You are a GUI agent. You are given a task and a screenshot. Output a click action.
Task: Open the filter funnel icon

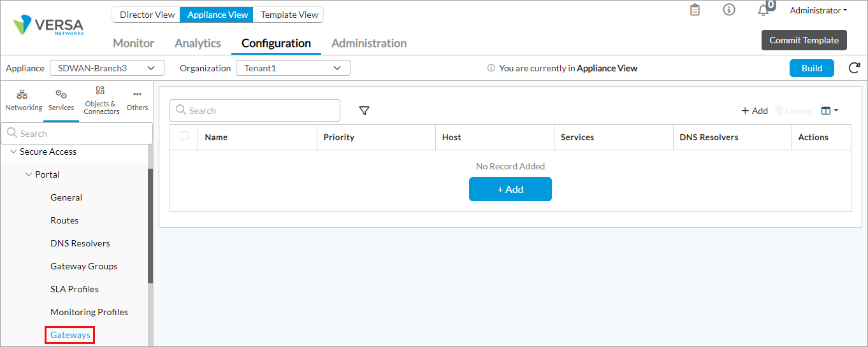[x=364, y=111]
